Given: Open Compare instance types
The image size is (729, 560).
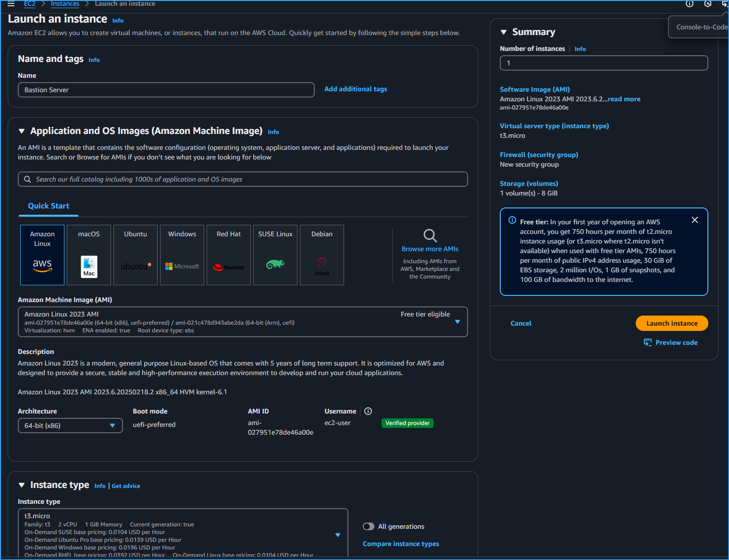Looking at the screenshot, I should point(400,543).
